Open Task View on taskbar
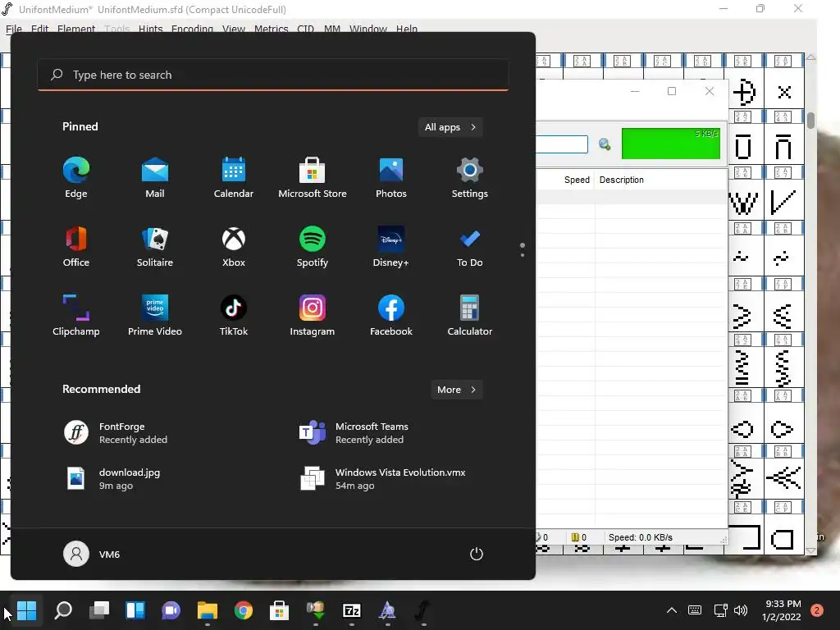This screenshot has width=840, height=630. (x=99, y=610)
